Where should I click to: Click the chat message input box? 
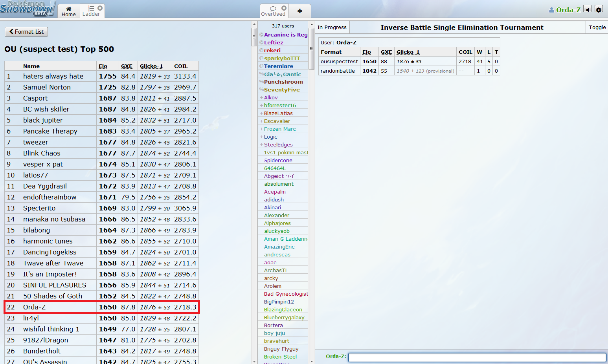pos(477,357)
